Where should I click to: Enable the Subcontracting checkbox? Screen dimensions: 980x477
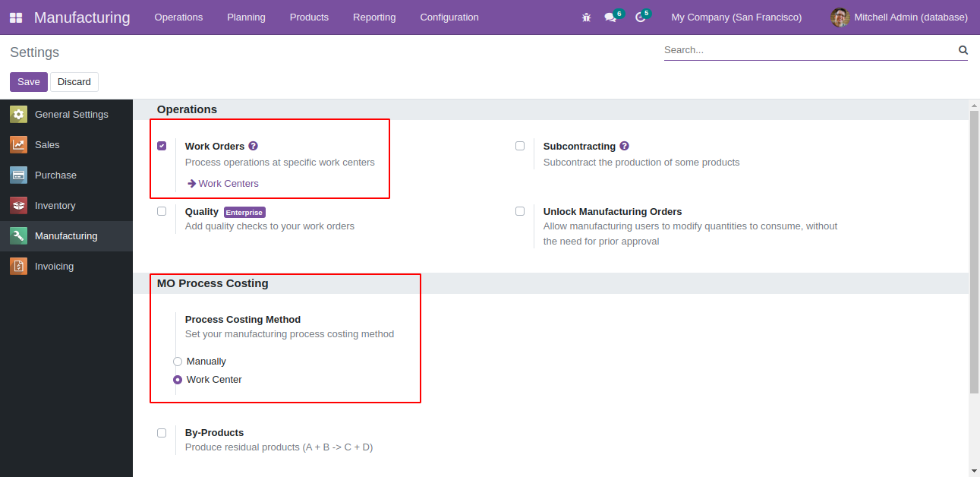(x=520, y=146)
